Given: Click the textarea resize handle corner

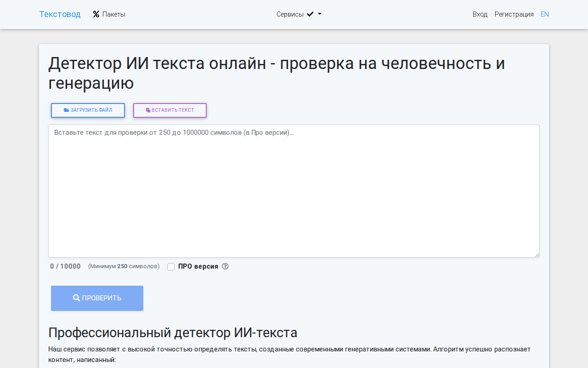Looking at the screenshot, I should click(x=536, y=254).
